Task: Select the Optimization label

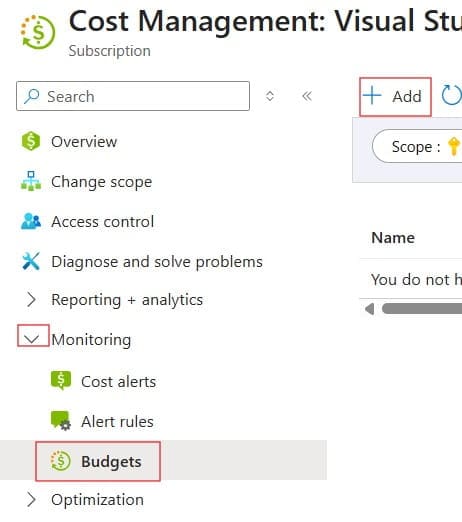Action: click(x=98, y=500)
